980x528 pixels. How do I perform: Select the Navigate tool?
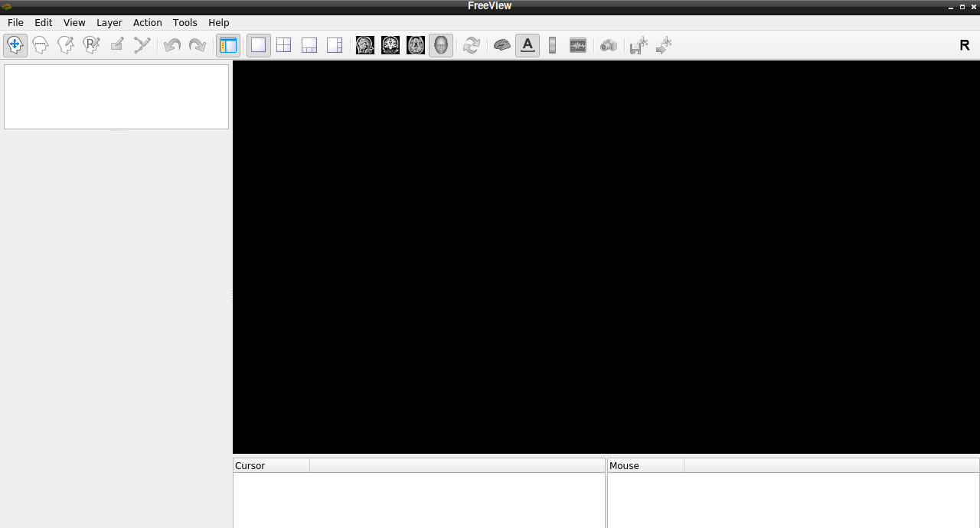tap(15, 46)
